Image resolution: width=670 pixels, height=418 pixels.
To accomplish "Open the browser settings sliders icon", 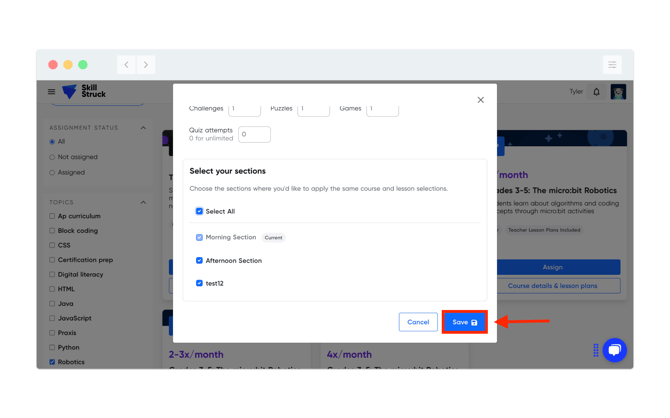I will [x=612, y=65].
